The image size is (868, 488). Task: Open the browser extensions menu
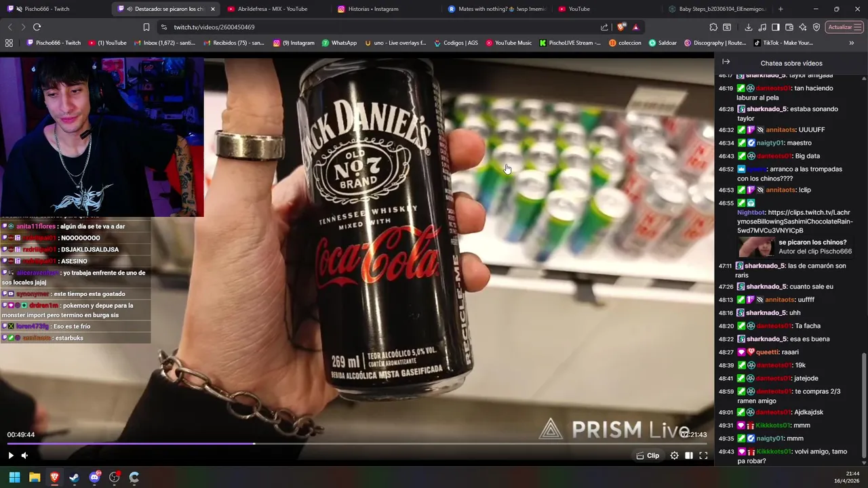pos(713,27)
